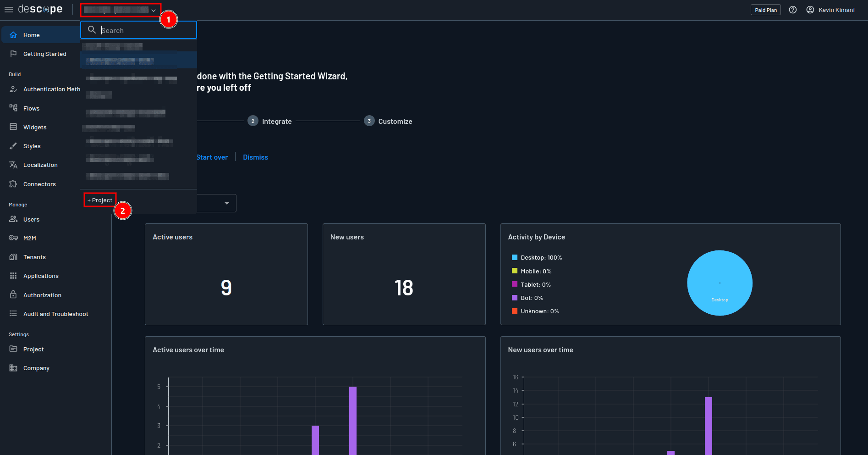Open the Tenants building icon
Screen dimensions: 868x455
13,257
